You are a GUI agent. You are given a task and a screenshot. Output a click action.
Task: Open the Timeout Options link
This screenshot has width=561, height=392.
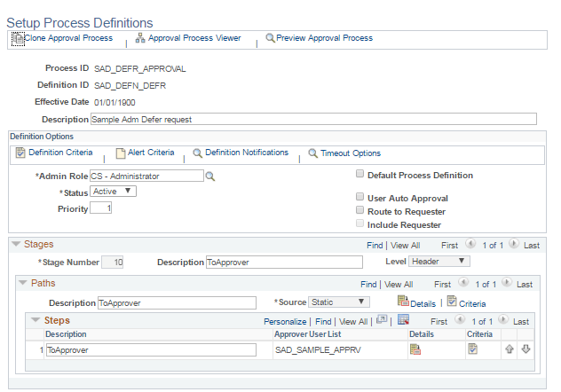tap(351, 153)
